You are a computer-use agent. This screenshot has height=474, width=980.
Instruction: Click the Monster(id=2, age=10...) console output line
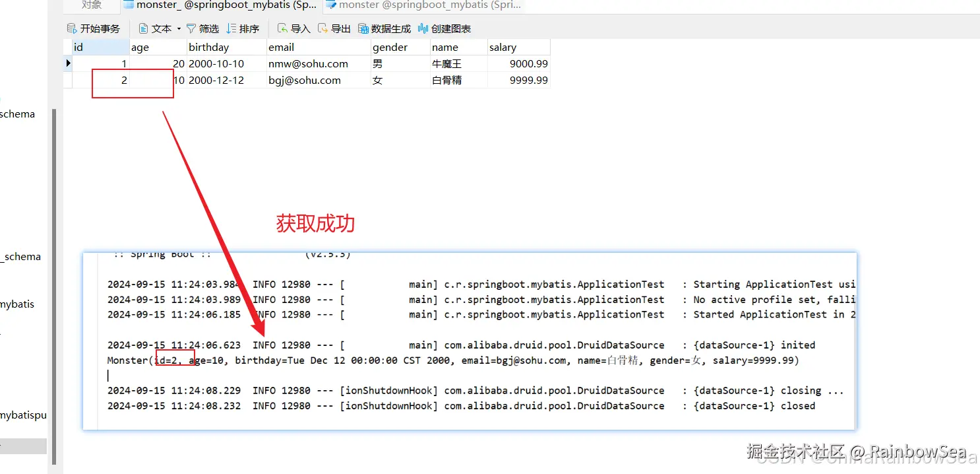pyautogui.click(x=453, y=360)
